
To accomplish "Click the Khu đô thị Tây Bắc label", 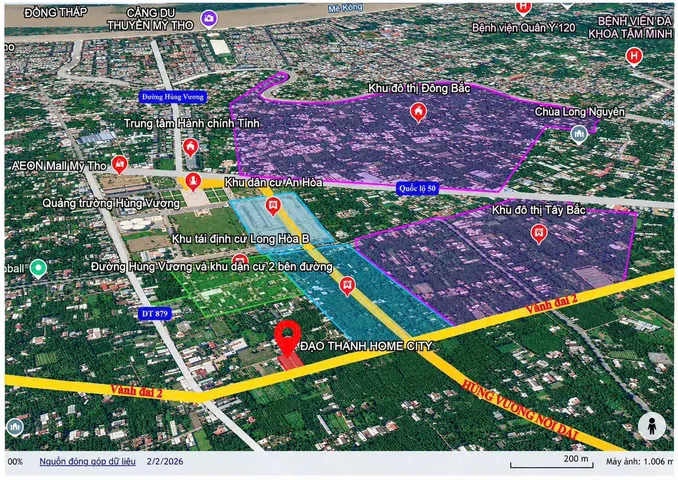I will pos(539,210).
